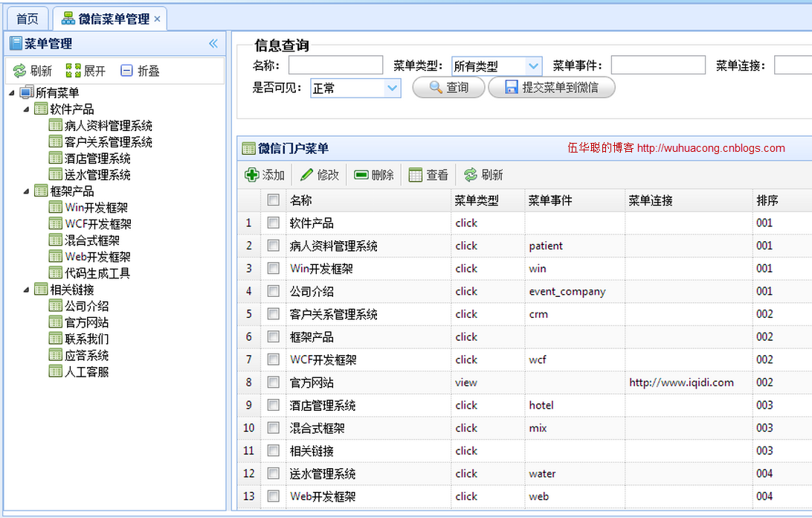This screenshot has width=812, height=518.
Task: Collapse the 软件产品 tree node
Action: 27,109
